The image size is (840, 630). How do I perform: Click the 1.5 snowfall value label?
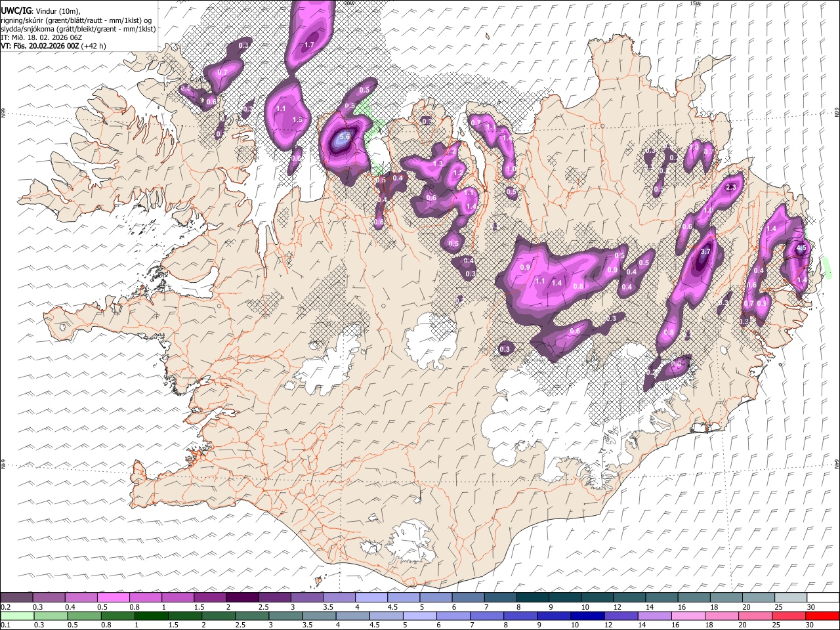click(x=297, y=120)
